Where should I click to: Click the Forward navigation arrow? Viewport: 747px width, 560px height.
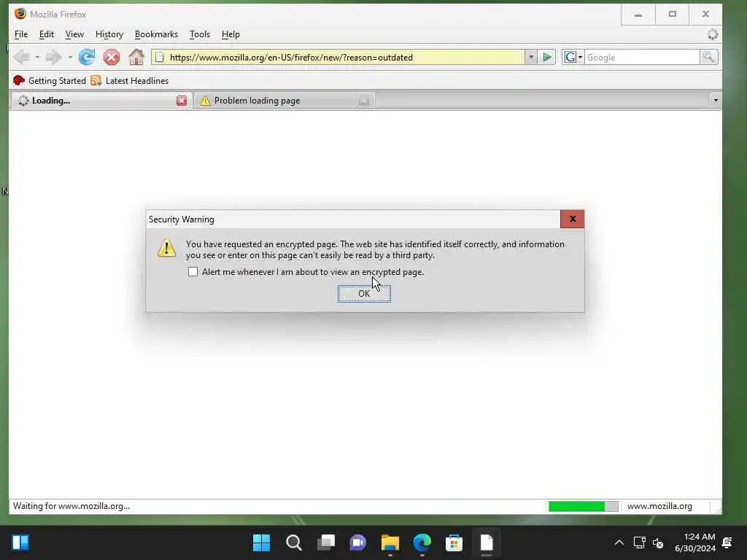[x=53, y=57]
